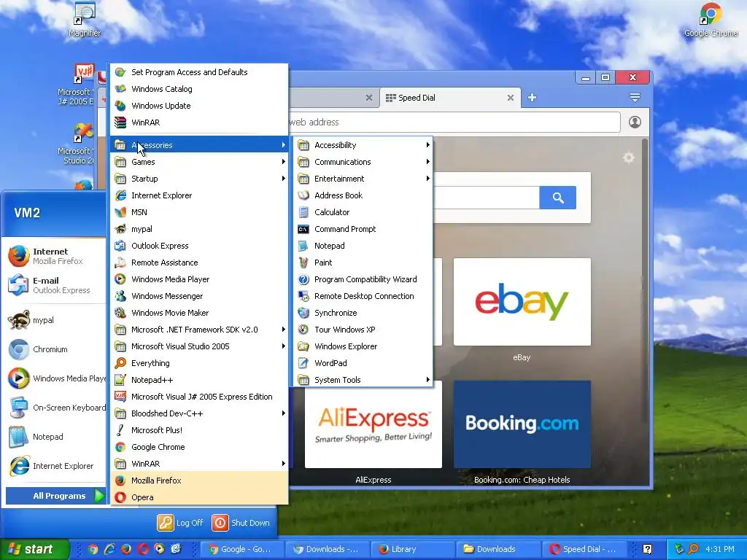Viewport: 747px width, 560px height.
Task: Open MSN from All Programs
Action: (199, 212)
